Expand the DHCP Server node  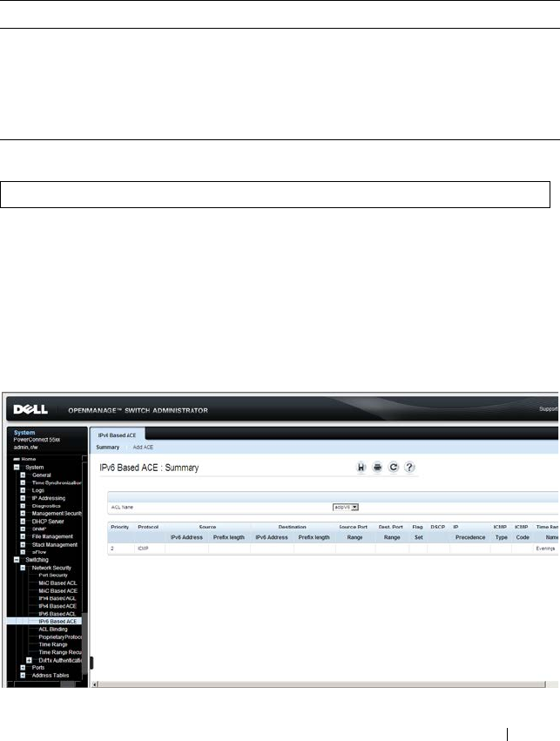[23, 522]
